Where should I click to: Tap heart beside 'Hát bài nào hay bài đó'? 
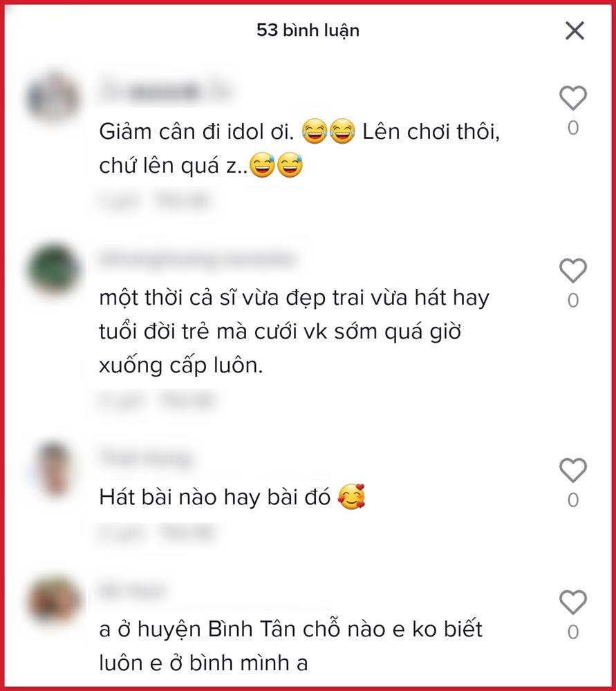(x=572, y=470)
